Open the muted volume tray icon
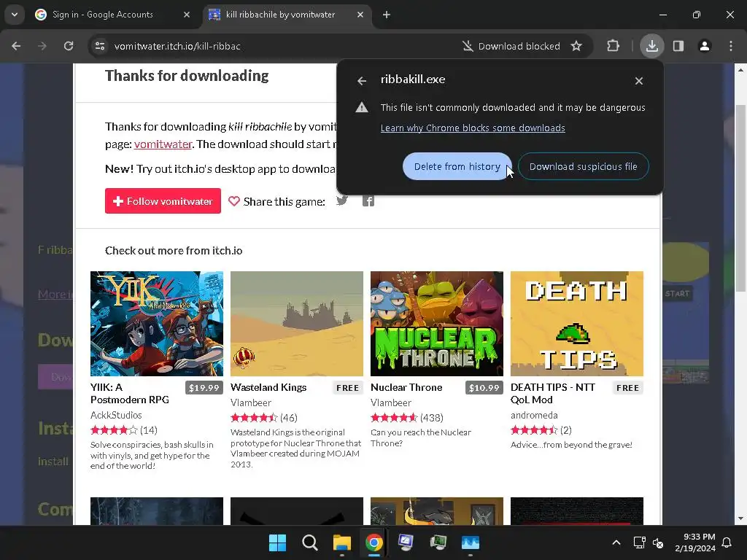 coord(658,542)
